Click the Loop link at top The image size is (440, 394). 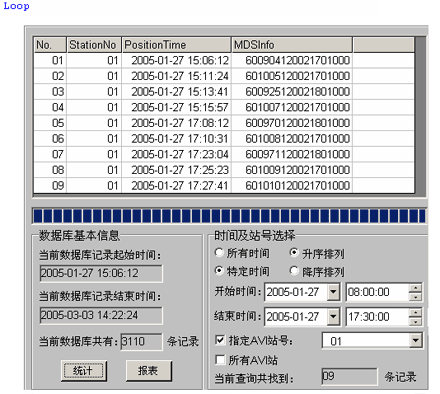point(16,6)
